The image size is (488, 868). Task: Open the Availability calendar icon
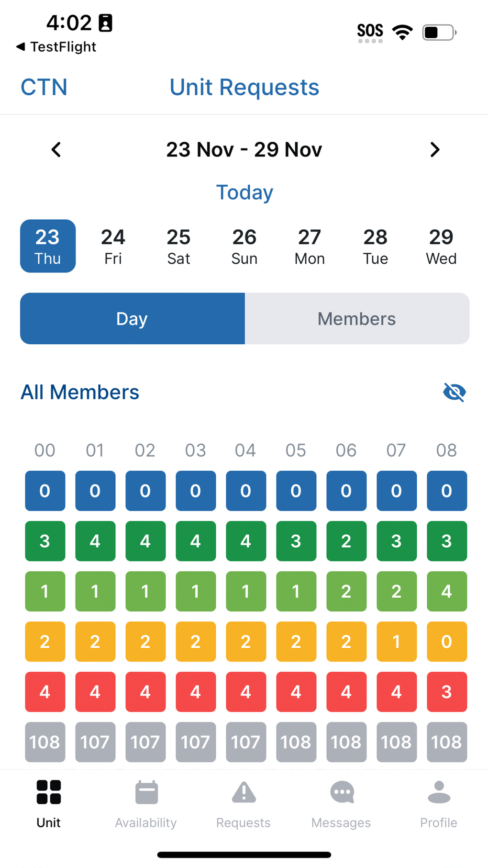click(x=146, y=792)
